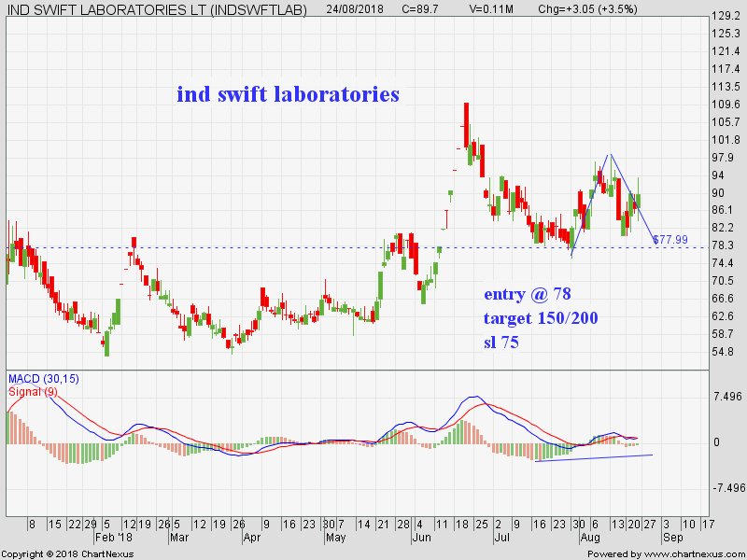
Task: Select the Jun label on date axis
Action: 421,538
